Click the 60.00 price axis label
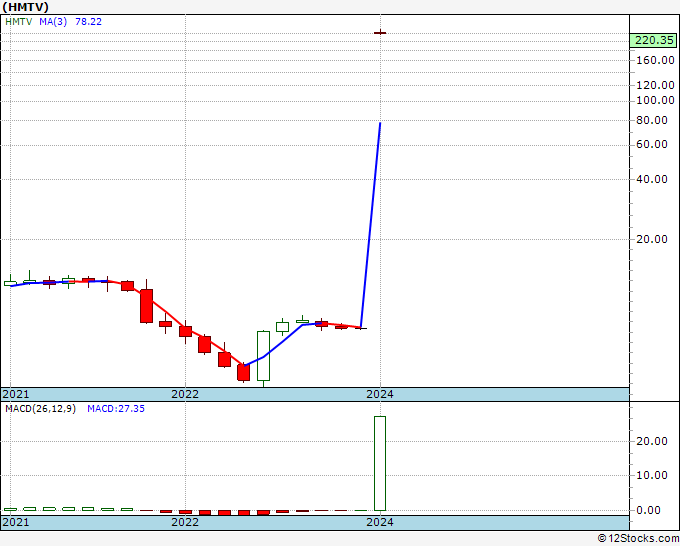 652,144
